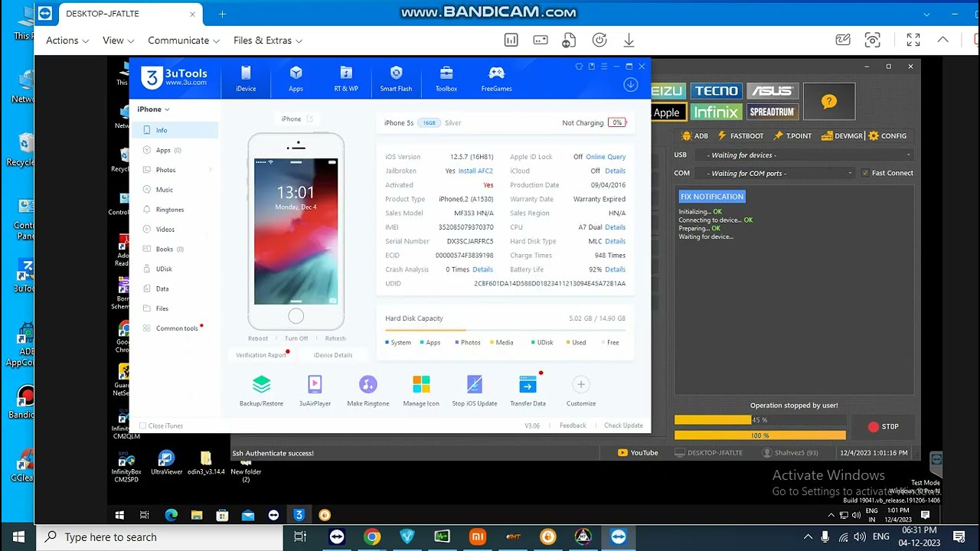Image resolution: width=980 pixels, height=551 pixels.
Task: Open RT & WP in 3uTools header
Action: [x=346, y=79]
